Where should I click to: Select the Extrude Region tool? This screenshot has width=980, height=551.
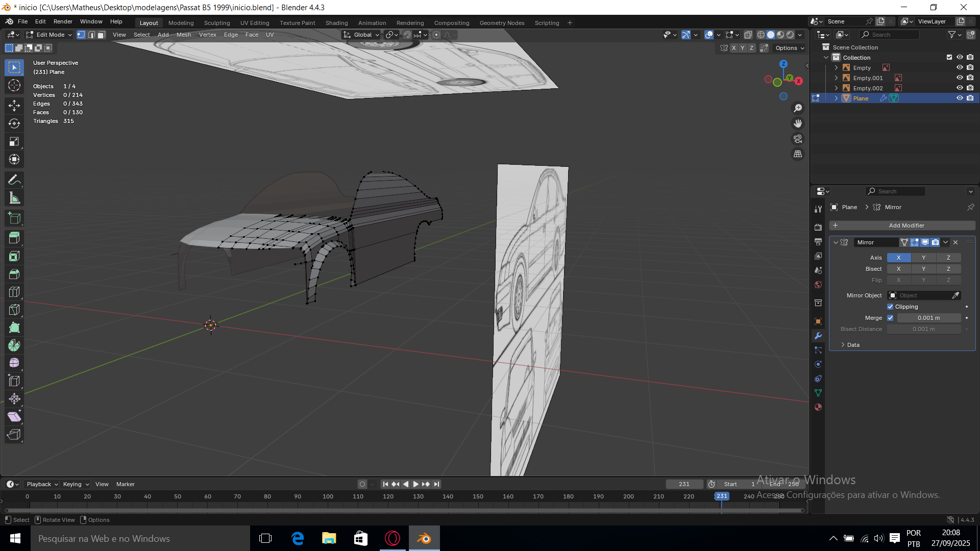[x=14, y=238]
